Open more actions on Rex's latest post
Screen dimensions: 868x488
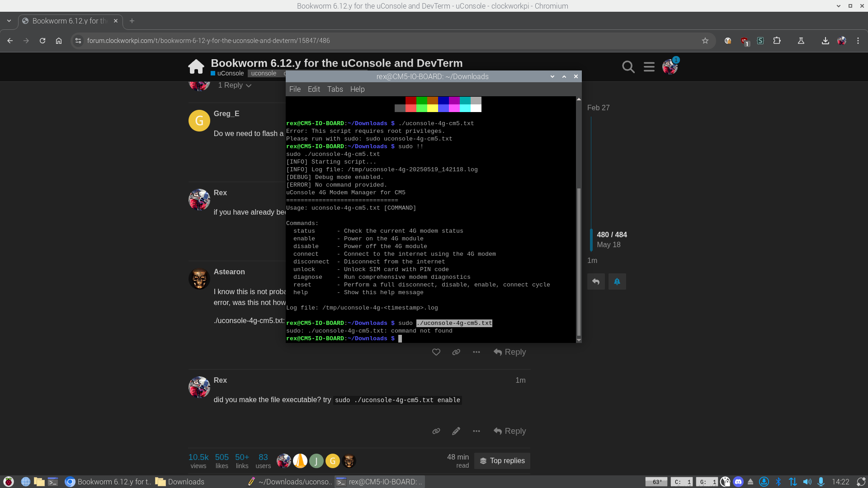pyautogui.click(x=476, y=431)
